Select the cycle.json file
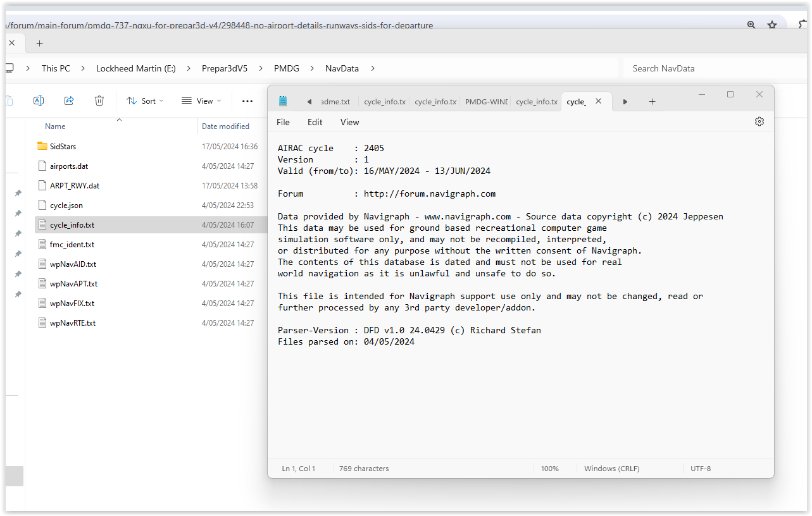812x516 pixels. tap(66, 205)
